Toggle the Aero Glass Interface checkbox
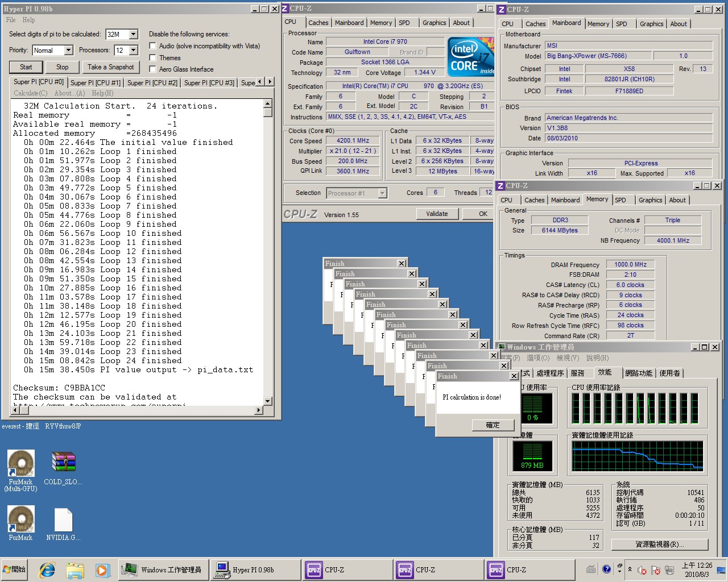This screenshot has height=582, width=728. click(x=152, y=69)
